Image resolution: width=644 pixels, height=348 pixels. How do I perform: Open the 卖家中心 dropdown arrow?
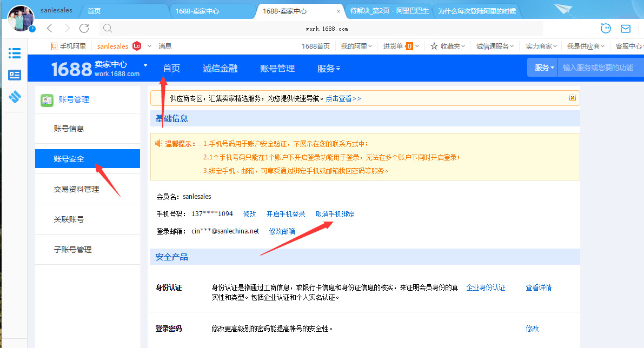145,66
